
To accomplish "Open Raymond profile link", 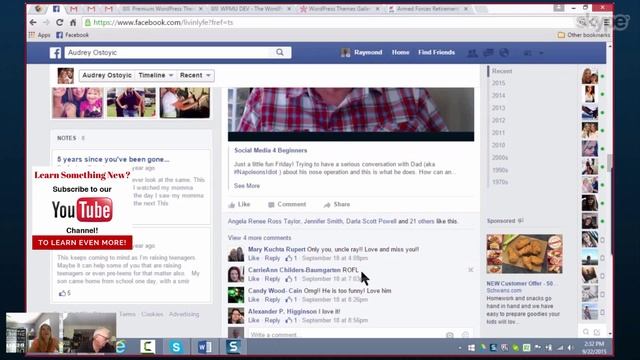I will coord(362,52).
